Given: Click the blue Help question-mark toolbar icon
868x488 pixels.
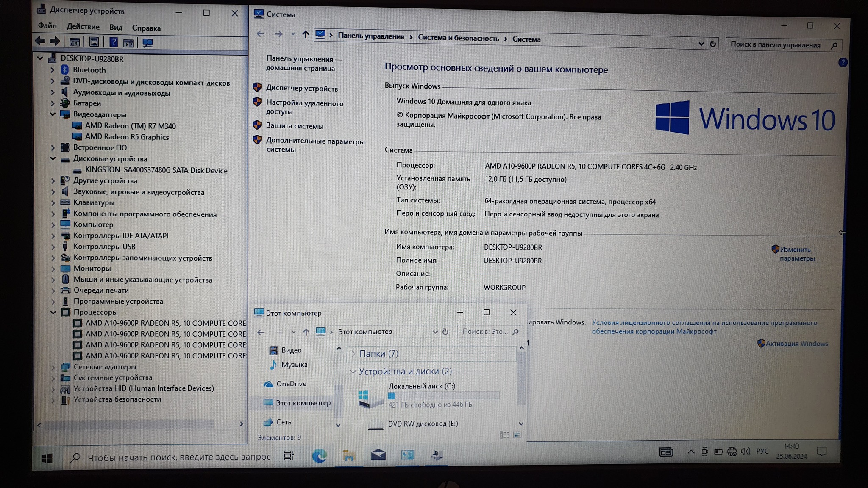Looking at the screenshot, I should pyautogui.click(x=113, y=42).
